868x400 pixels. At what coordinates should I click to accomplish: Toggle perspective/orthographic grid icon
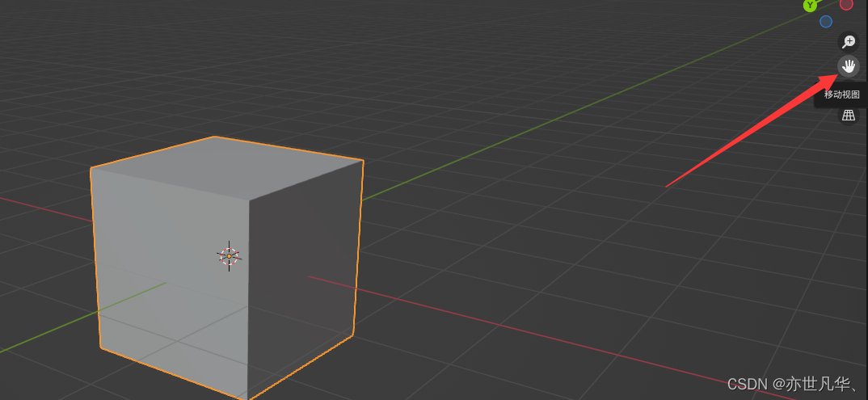[849, 115]
